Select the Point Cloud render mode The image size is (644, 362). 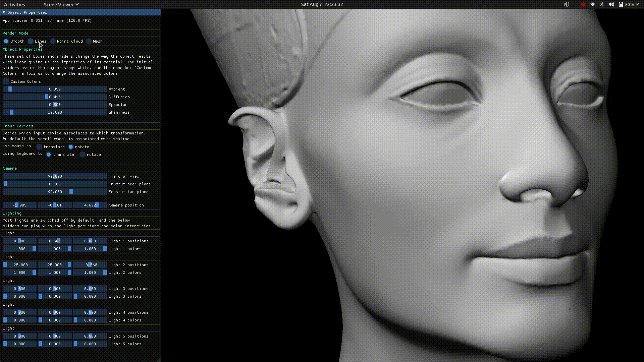pos(53,41)
